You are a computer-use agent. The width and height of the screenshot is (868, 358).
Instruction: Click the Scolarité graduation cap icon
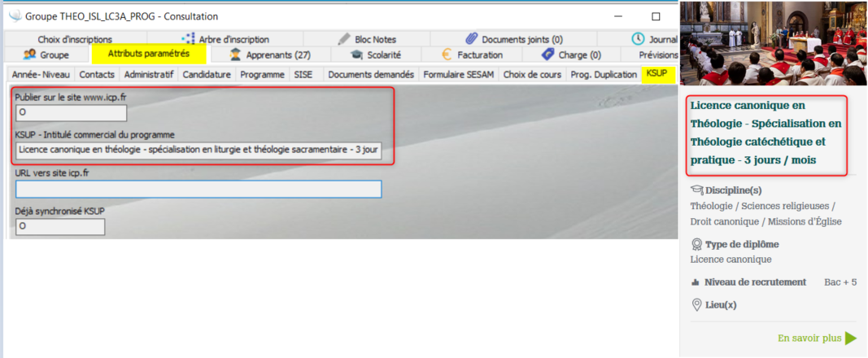pos(356,55)
